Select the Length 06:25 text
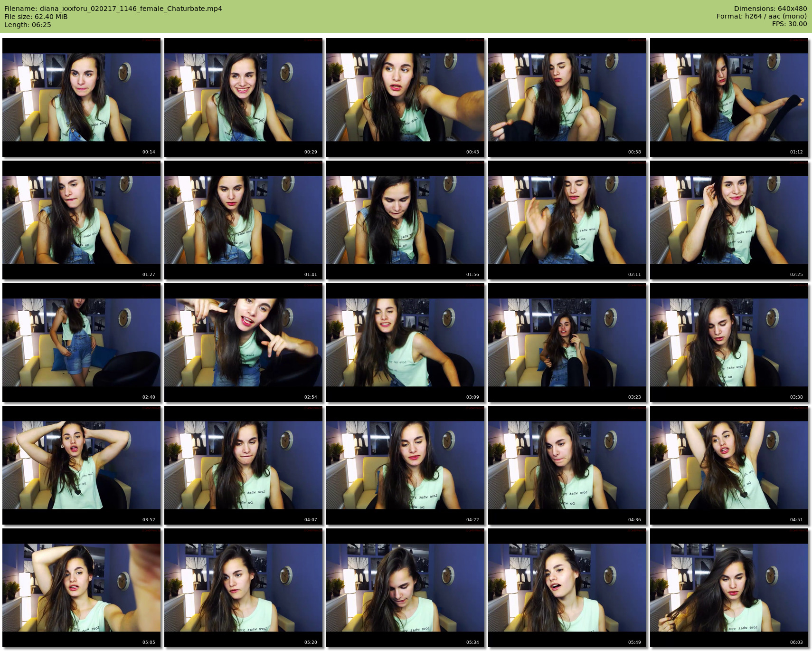The width and height of the screenshot is (812, 651). coord(28,25)
